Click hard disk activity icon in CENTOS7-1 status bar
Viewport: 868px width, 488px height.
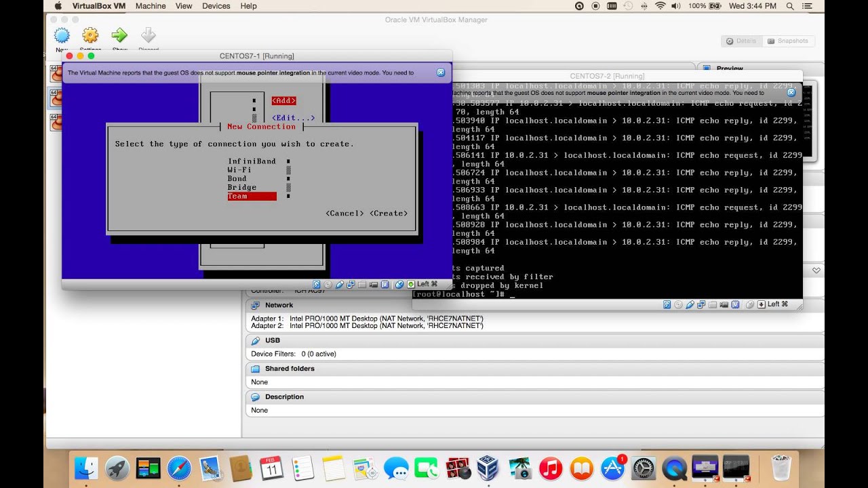(x=317, y=285)
